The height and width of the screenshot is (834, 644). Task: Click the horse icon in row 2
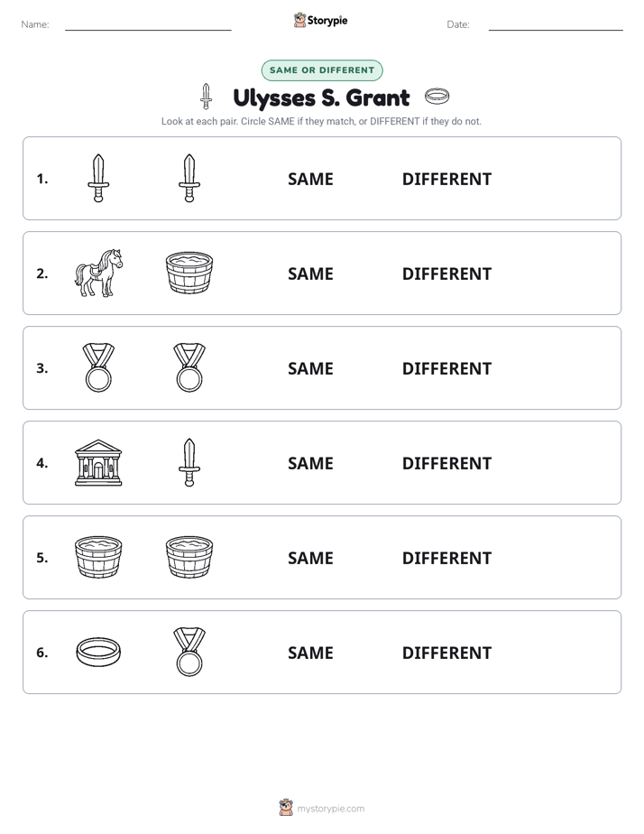tap(98, 273)
